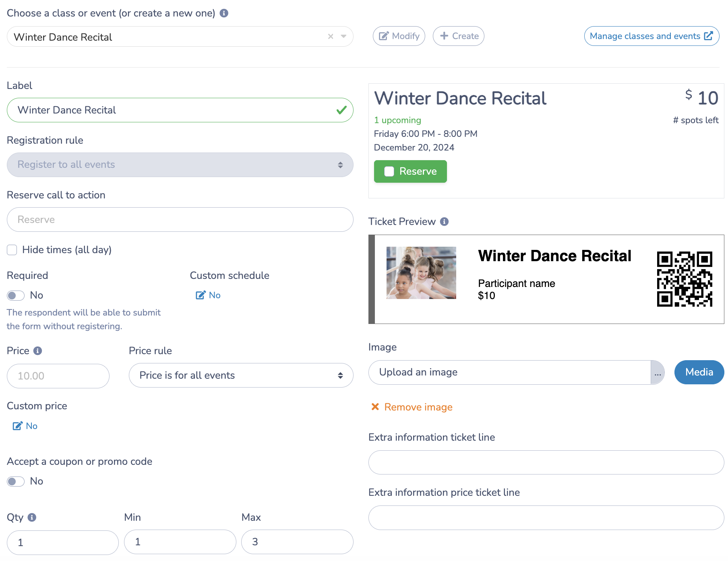Check the Reserve checkbox in preview
Screen dimensions: 728x561
click(x=389, y=172)
